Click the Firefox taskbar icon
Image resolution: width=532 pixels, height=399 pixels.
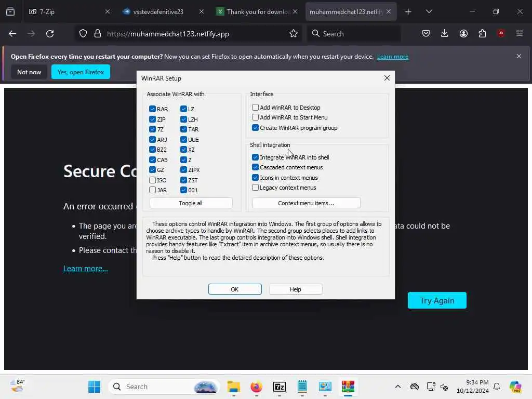(256, 387)
